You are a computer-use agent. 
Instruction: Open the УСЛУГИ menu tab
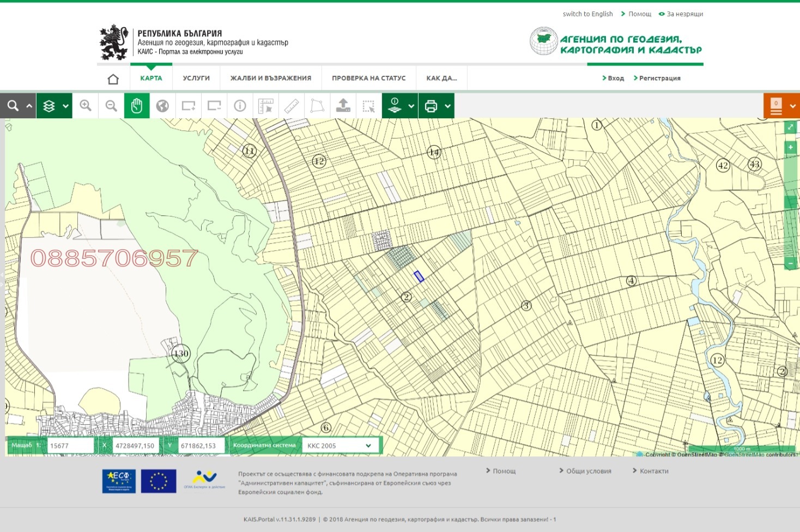tap(196, 78)
